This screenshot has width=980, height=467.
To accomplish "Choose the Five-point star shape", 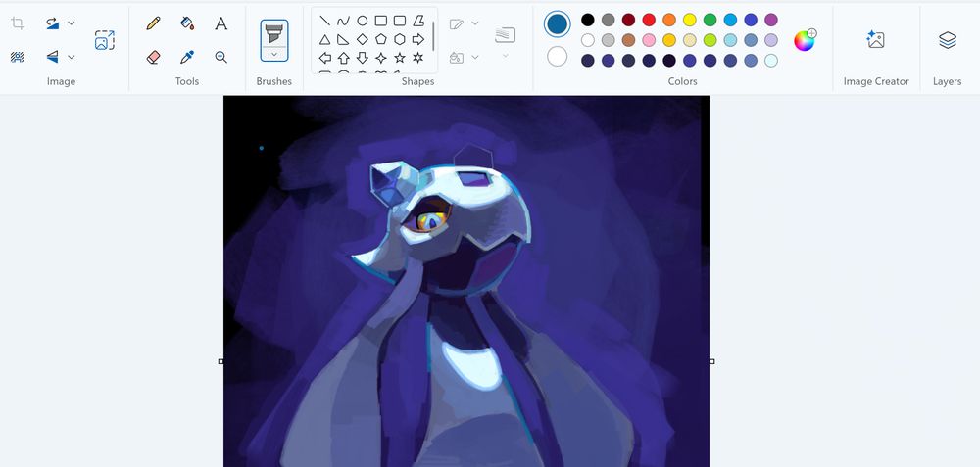I will pyautogui.click(x=400, y=58).
